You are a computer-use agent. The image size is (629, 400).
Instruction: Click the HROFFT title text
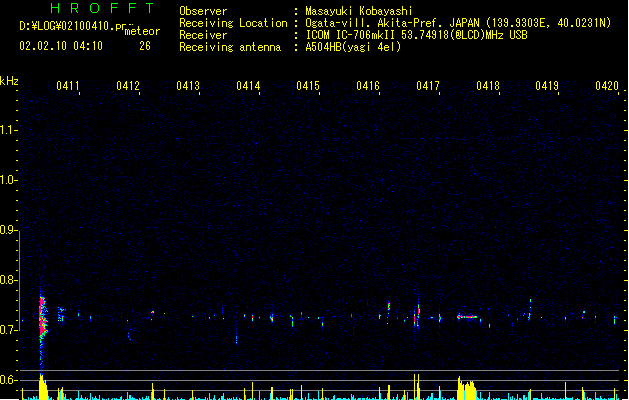point(102,8)
